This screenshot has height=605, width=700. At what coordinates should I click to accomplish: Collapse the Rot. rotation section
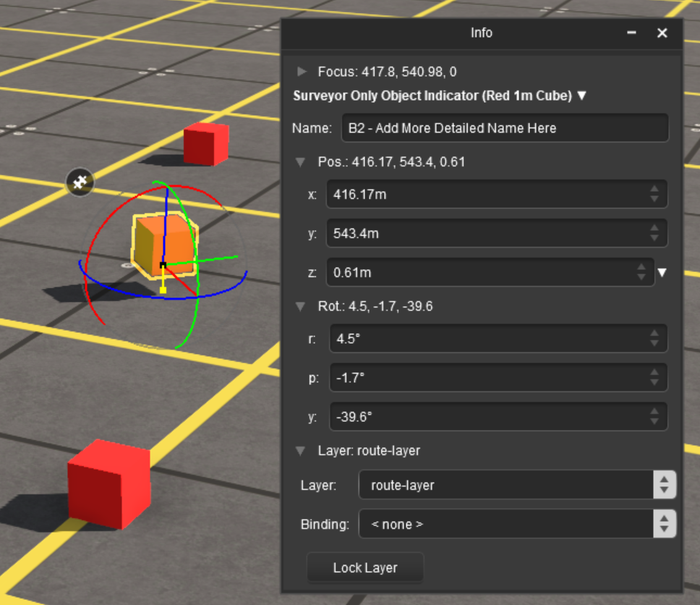tap(301, 307)
